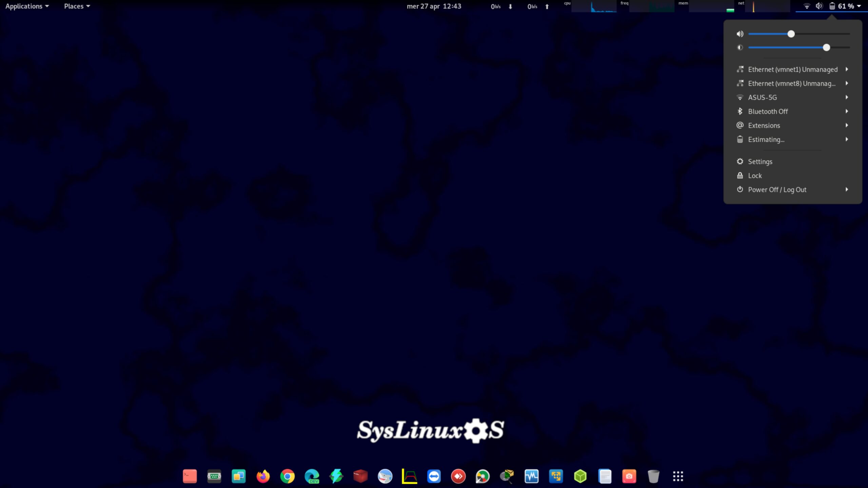The height and width of the screenshot is (488, 868).
Task: Expand the Bluetooth Off submenu
Action: coord(793,111)
